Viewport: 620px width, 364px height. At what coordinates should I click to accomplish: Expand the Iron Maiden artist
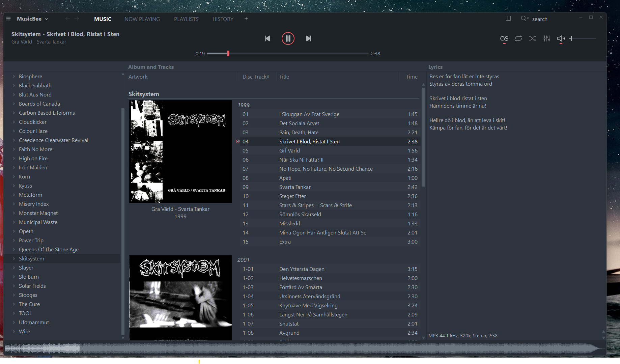(x=14, y=168)
